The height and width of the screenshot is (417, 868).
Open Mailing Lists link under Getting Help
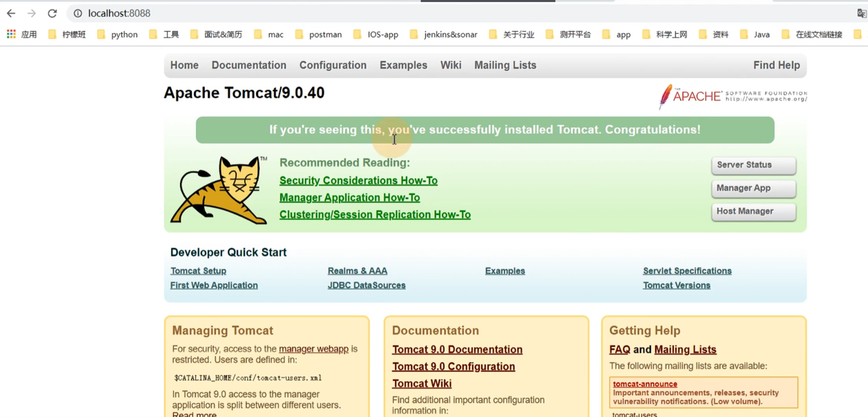pos(685,350)
